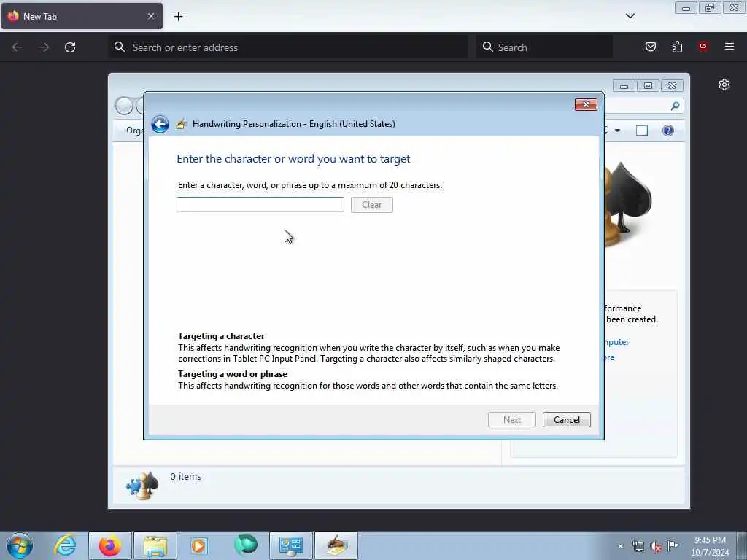Open the list all tabs dropdown
The width and height of the screenshot is (747, 560).
point(630,16)
